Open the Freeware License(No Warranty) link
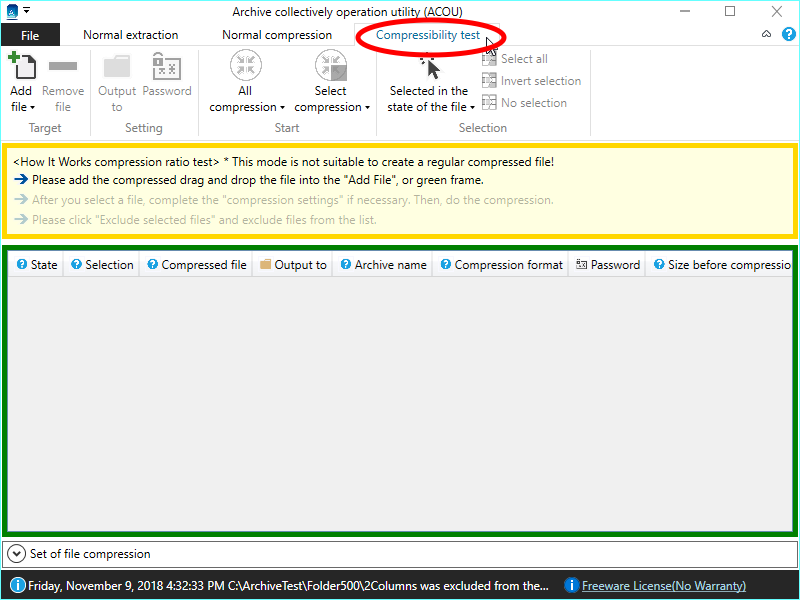Screen dimensions: 800x600 [663, 586]
